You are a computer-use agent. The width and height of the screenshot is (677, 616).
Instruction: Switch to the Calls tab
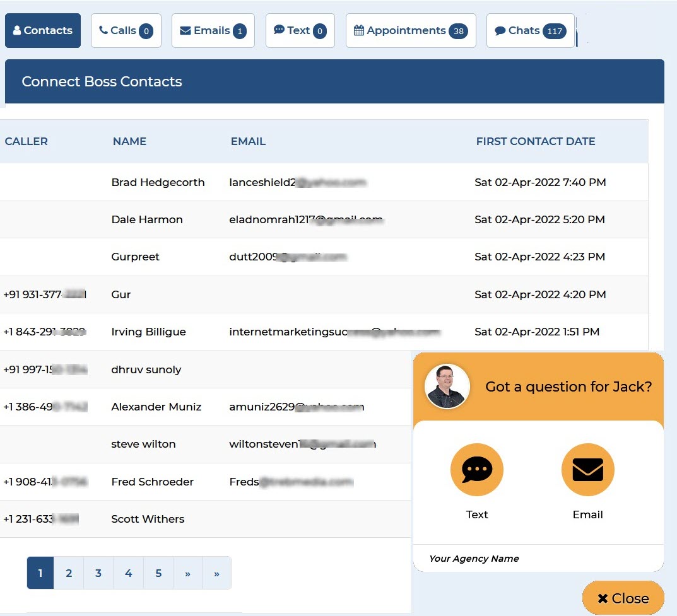(x=126, y=30)
